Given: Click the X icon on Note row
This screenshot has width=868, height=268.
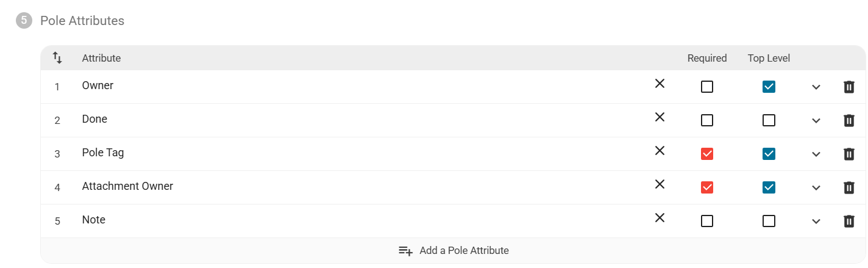Looking at the screenshot, I should click(x=660, y=218).
